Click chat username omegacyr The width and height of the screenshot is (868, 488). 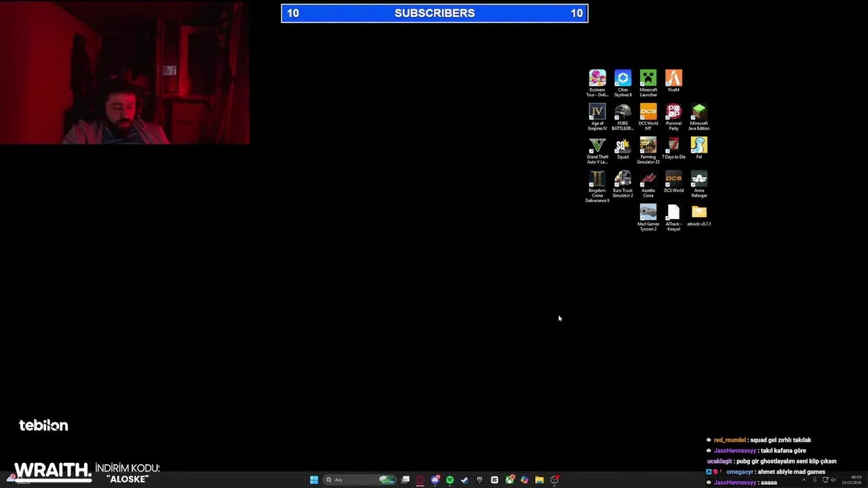pyautogui.click(x=740, y=472)
